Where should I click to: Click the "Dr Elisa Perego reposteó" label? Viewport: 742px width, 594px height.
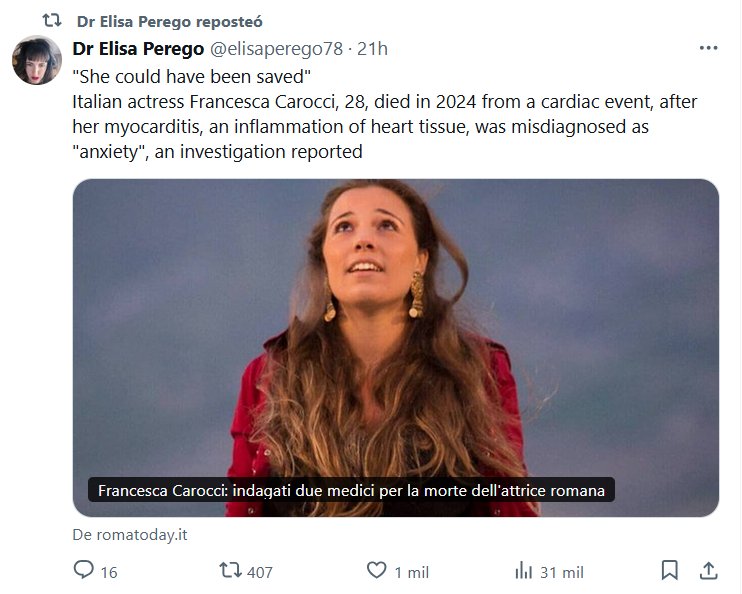(170, 21)
